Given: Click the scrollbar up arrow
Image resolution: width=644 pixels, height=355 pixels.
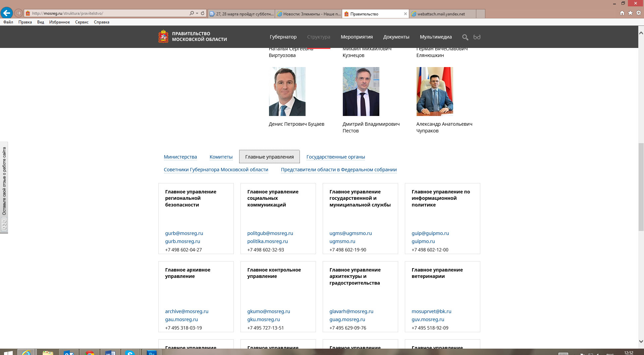Looking at the screenshot, I should pyautogui.click(x=641, y=33).
